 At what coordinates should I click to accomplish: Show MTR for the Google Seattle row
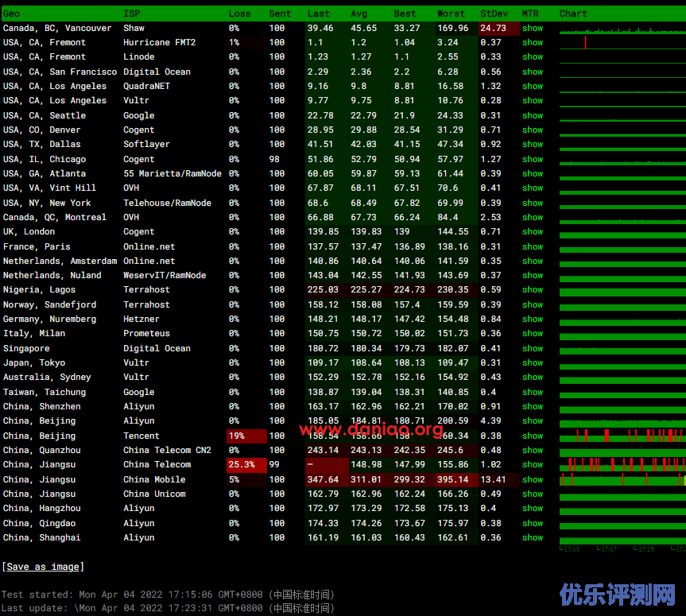point(533,115)
